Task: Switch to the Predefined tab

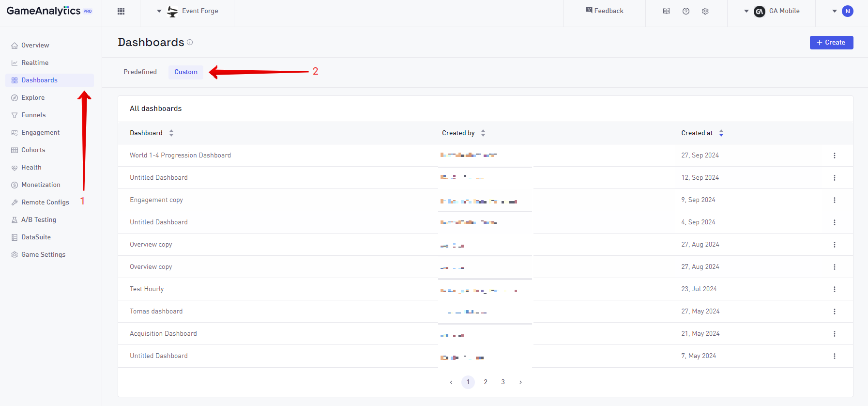Action: 140,72
